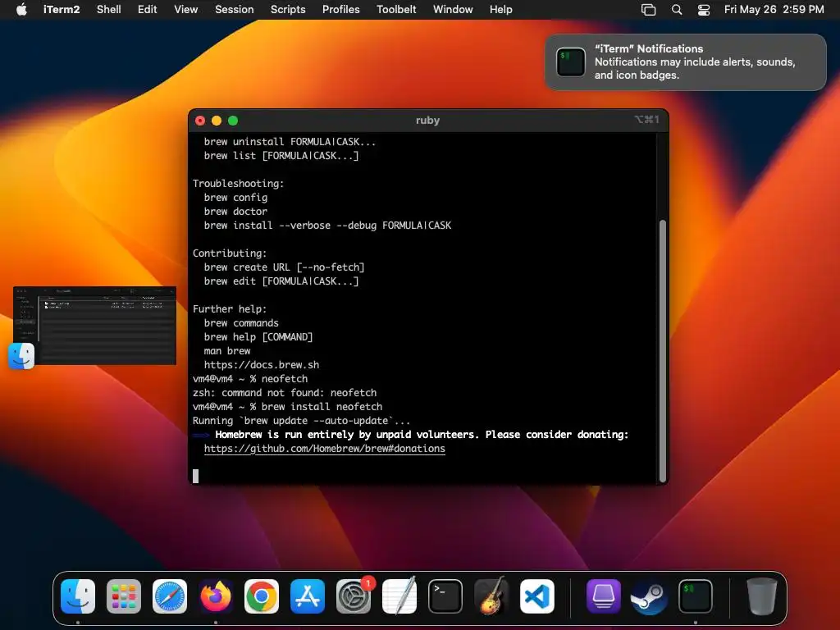Open Control Center in menu bar
840x630 pixels.
point(703,10)
